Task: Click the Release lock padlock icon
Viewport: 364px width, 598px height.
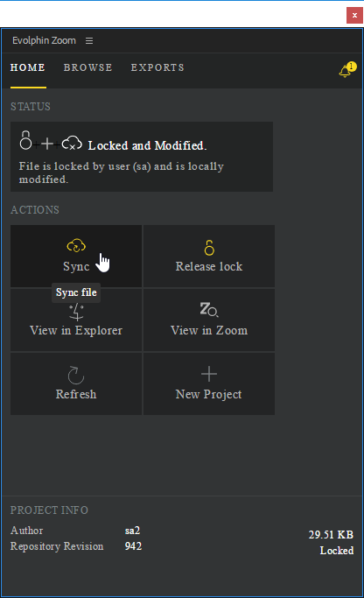Action: pyautogui.click(x=209, y=248)
